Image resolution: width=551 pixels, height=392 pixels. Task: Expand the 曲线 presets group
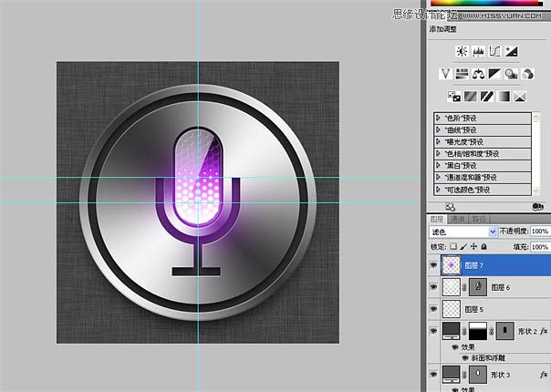pos(438,129)
